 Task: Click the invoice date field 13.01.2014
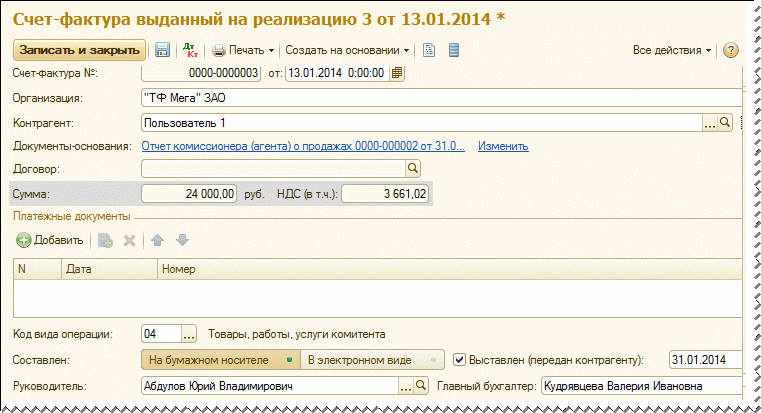[338, 73]
